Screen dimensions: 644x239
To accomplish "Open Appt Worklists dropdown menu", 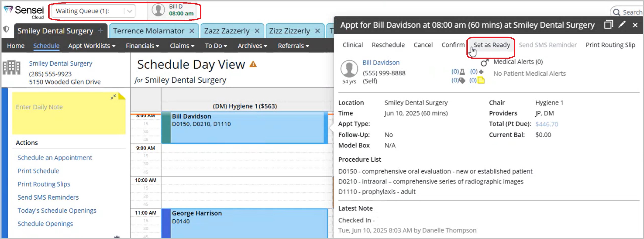I will 92,46.
